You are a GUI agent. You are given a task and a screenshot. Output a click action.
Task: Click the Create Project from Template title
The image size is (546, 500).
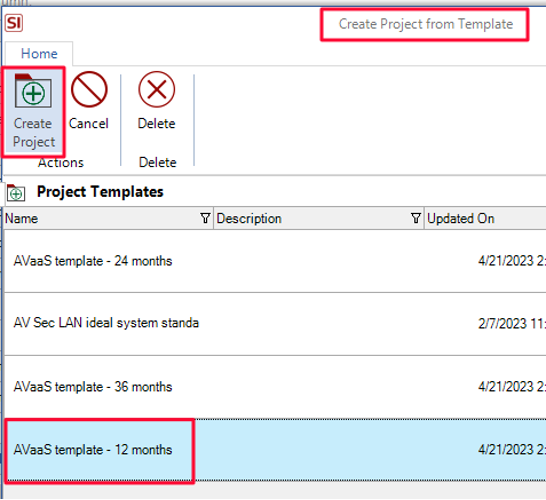426,24
